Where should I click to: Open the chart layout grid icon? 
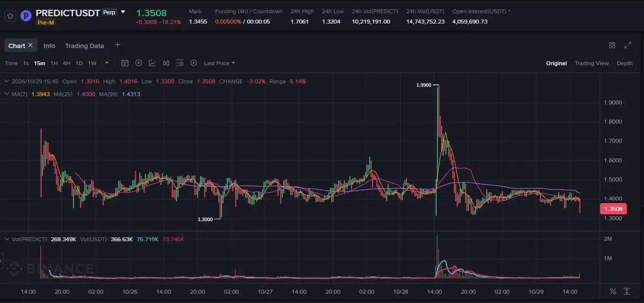point(612,45)
